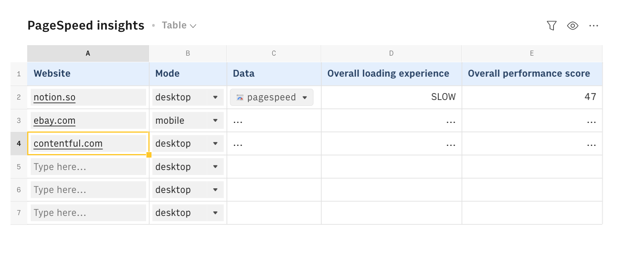Select the Data cell in contentful.com row

tap(274, 144)
